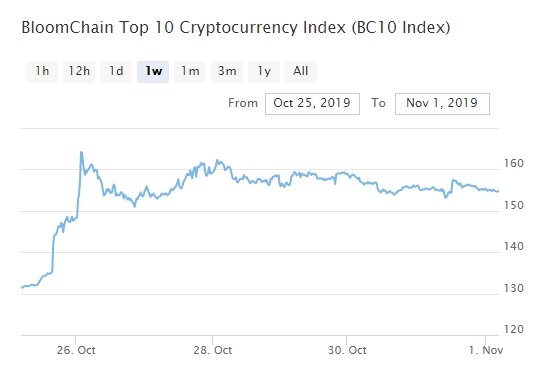Click the 160 y-axis value label
552x368 pixels.
[514, 163]
